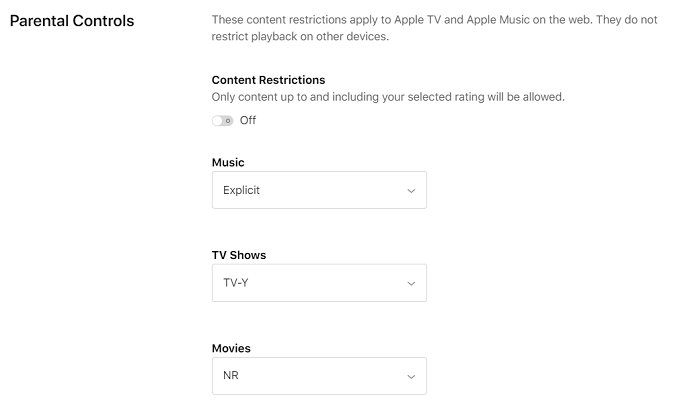Image resolution: width=680 pixels, height=402 pixels.
Task: Click the "NR" value in Movies field
Action: coord(231,376)
